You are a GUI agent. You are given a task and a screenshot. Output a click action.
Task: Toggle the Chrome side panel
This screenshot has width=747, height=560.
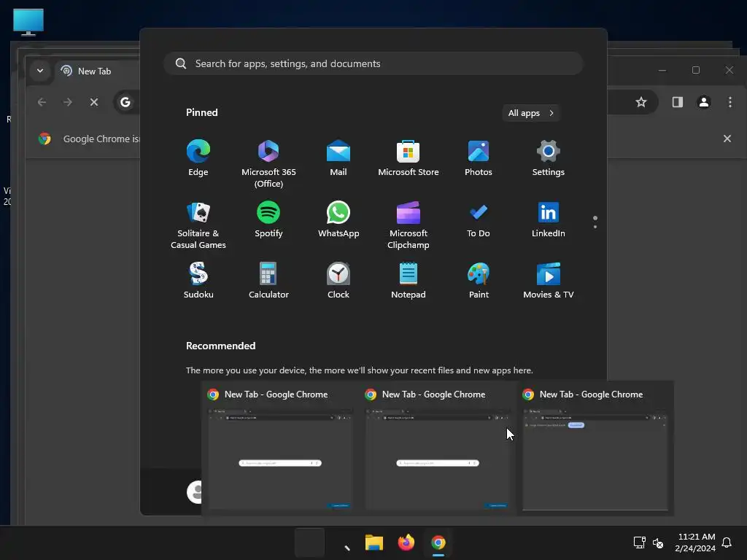coord(678,102)
